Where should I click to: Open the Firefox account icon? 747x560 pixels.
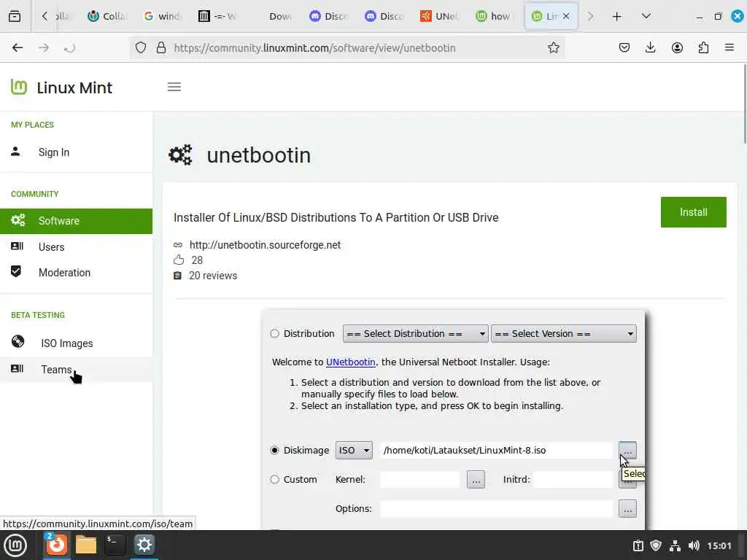pyautogui.click(x=677, y=47)
